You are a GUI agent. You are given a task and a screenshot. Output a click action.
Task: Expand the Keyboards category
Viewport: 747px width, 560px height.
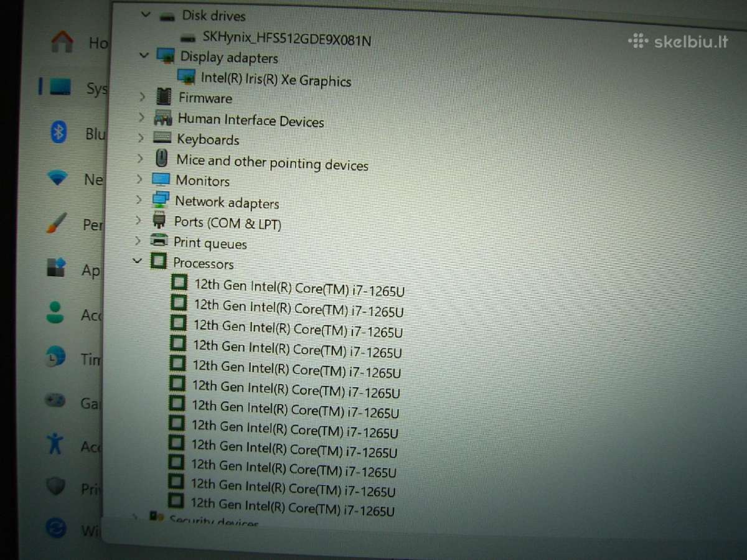click(x=141, y=138)
